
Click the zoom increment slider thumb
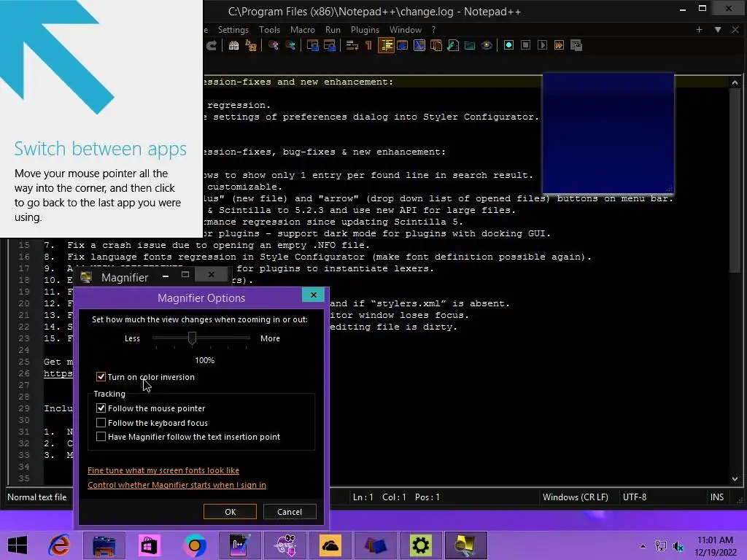pyautogui.click(x=192, y=338)
